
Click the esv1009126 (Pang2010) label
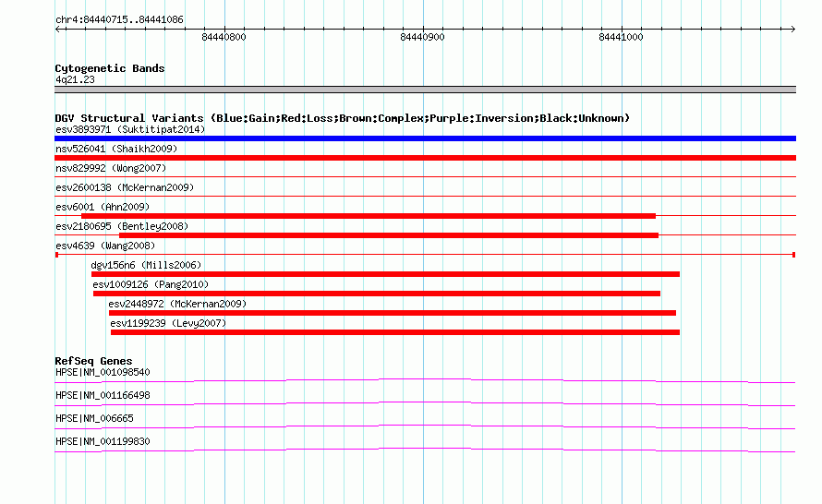pyautogui.click(x=151, y=284)
